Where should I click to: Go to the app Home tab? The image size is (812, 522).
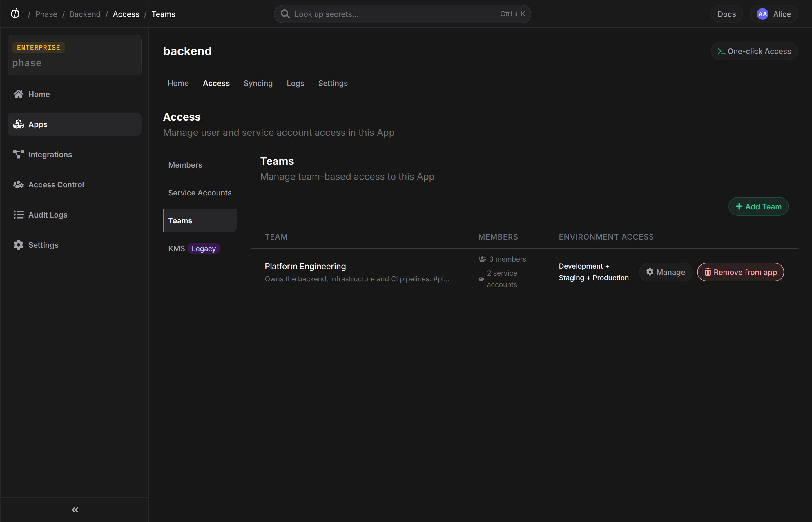tap(178, 83)
